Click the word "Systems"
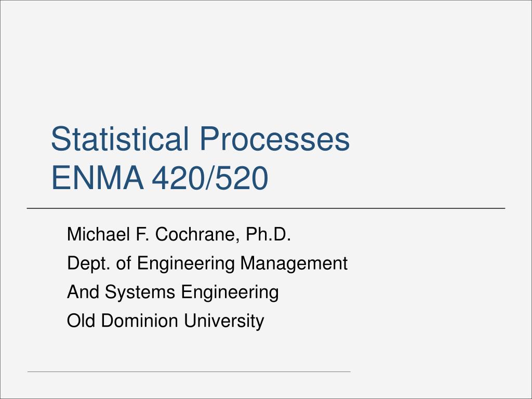The width and height of the screenshot is (532, 399). tap(140, 293)
